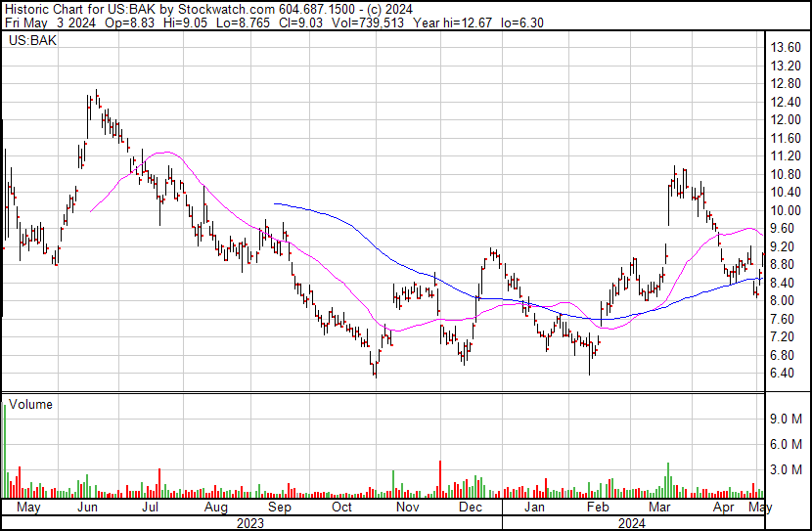Select the 10.40 price axis label
Image resolution: width=812 pixels, height=531 pixels.
click(786, 192)
